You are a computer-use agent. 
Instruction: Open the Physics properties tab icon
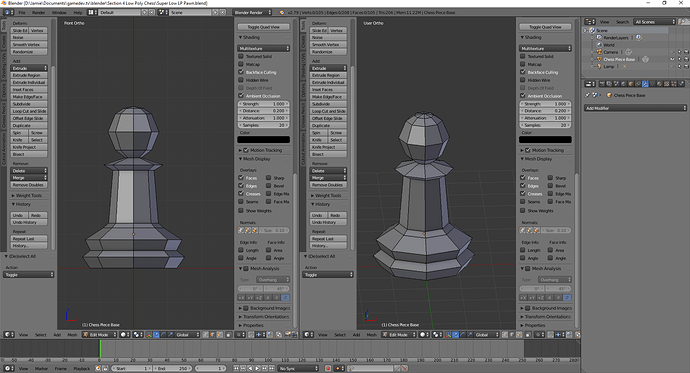pyautogui.click(x=681, y=84)
